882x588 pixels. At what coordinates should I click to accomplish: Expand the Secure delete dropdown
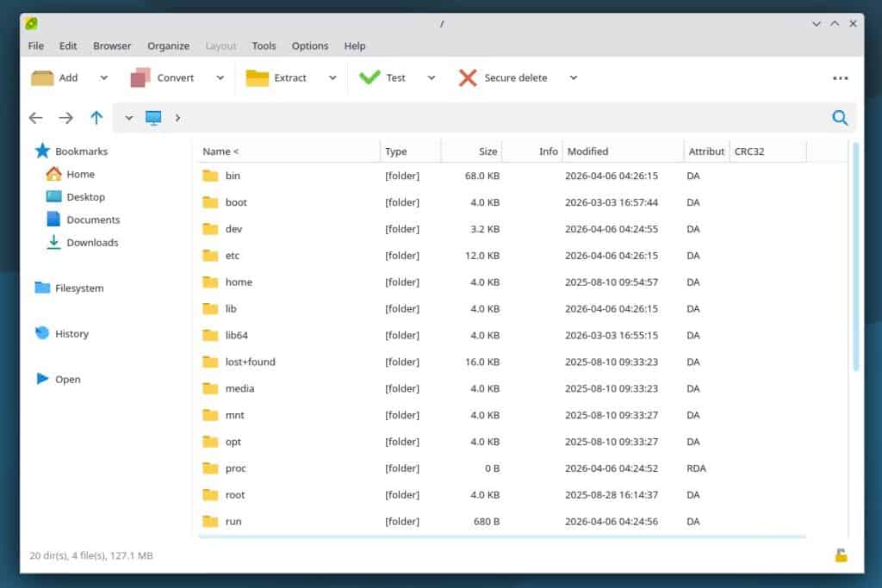[x=574, y=77]
